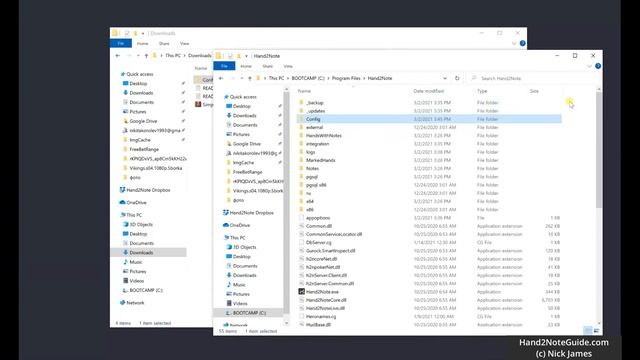Open address bar history dropdown in Hand2Note window

[x=445, y=78]
